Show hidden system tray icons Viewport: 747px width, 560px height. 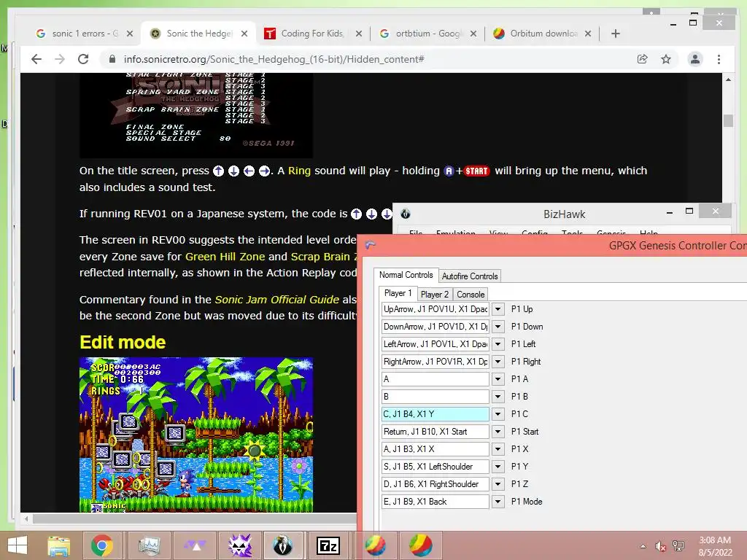click(643, 546)
